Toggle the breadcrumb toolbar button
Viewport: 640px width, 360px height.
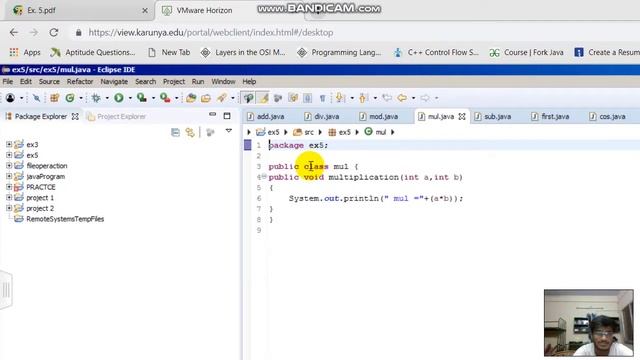248,98
